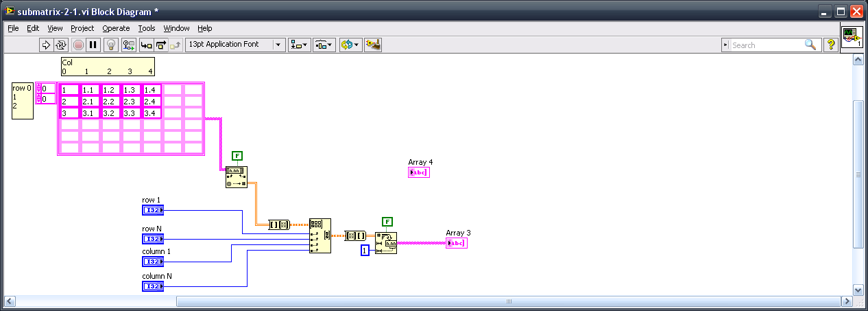Click the row 0 label comment box
The image size is (868, 311).
(22, 101)
